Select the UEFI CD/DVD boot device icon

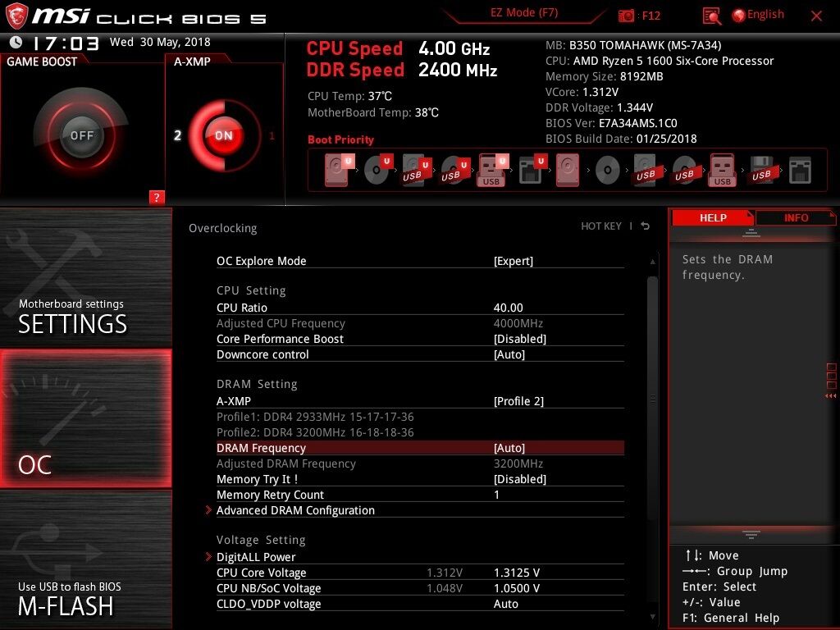[377, 170]
